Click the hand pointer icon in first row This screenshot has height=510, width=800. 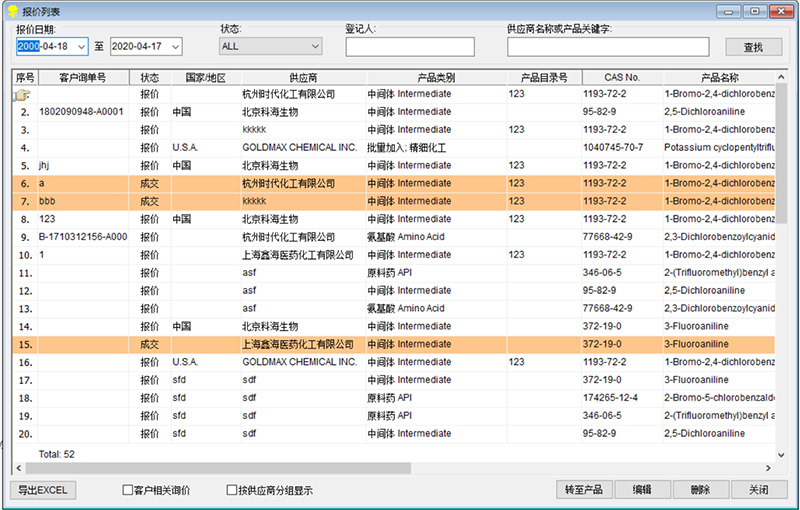pos(22,95)
